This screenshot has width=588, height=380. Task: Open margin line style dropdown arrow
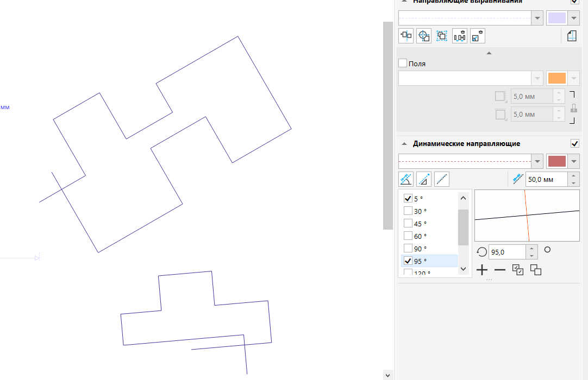click(537, 78)
